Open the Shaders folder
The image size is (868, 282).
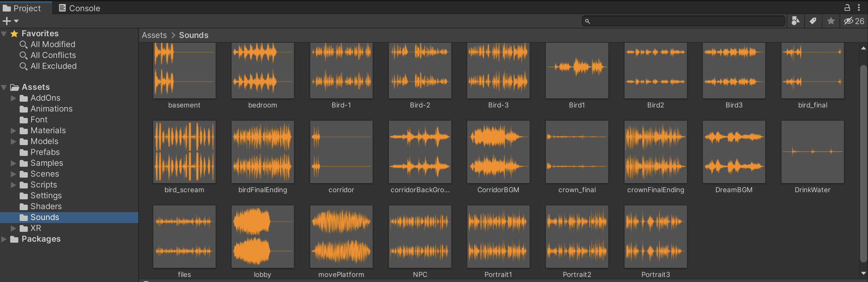(x=41, y=206)
